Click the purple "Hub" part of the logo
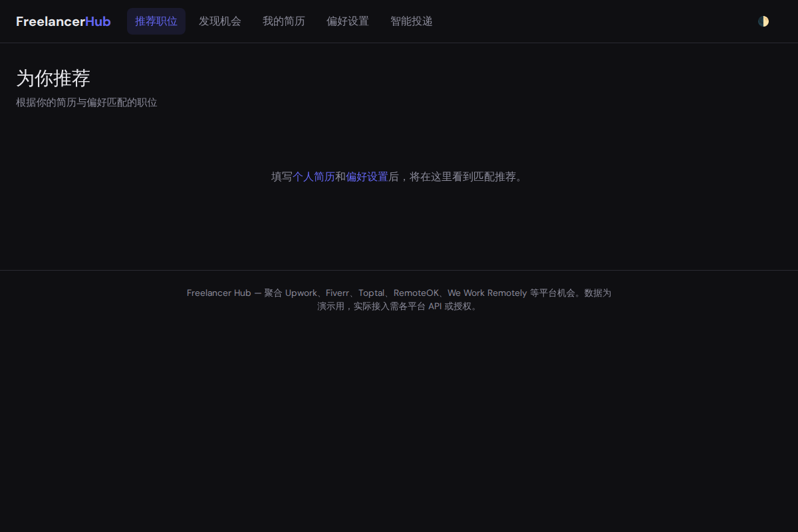 (98, 21)
